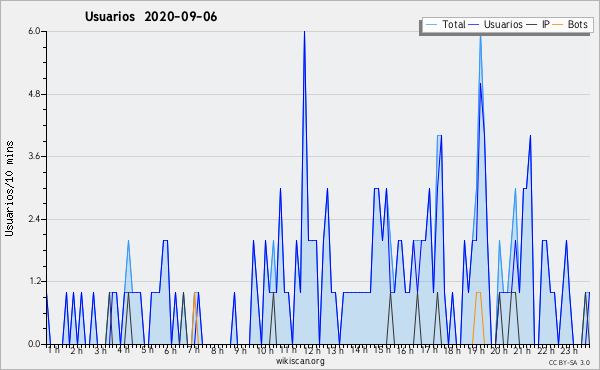Click the 2.4 y-axis value

[x=34, y=219]
